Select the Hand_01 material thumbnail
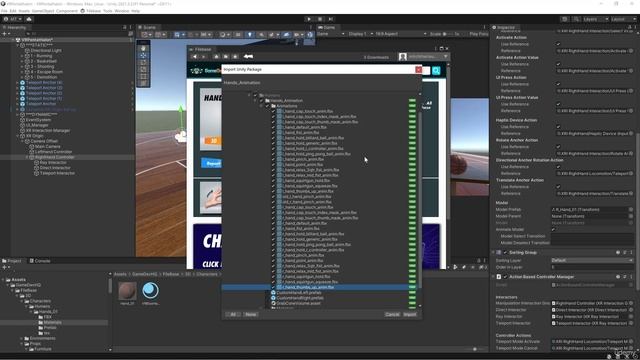The width and height of the screenshot is (640, 360). (127, 291)
